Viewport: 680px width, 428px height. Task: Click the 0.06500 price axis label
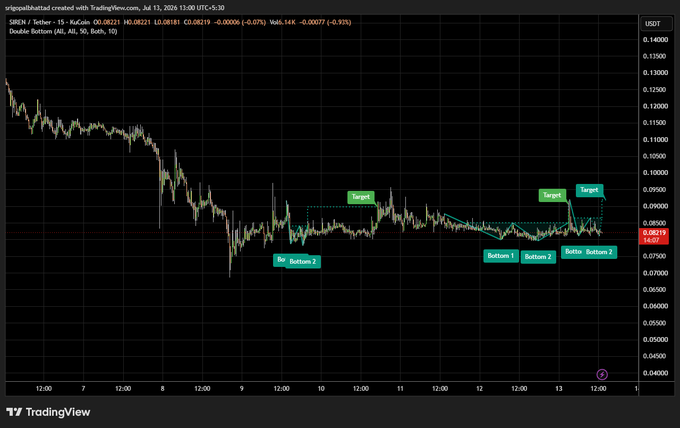655,290
